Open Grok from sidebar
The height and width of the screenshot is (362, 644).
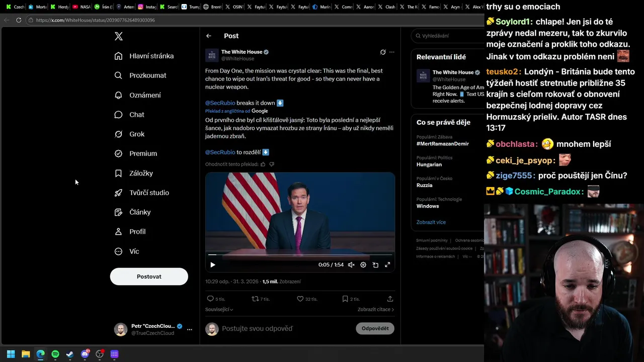tap(129, 134)
